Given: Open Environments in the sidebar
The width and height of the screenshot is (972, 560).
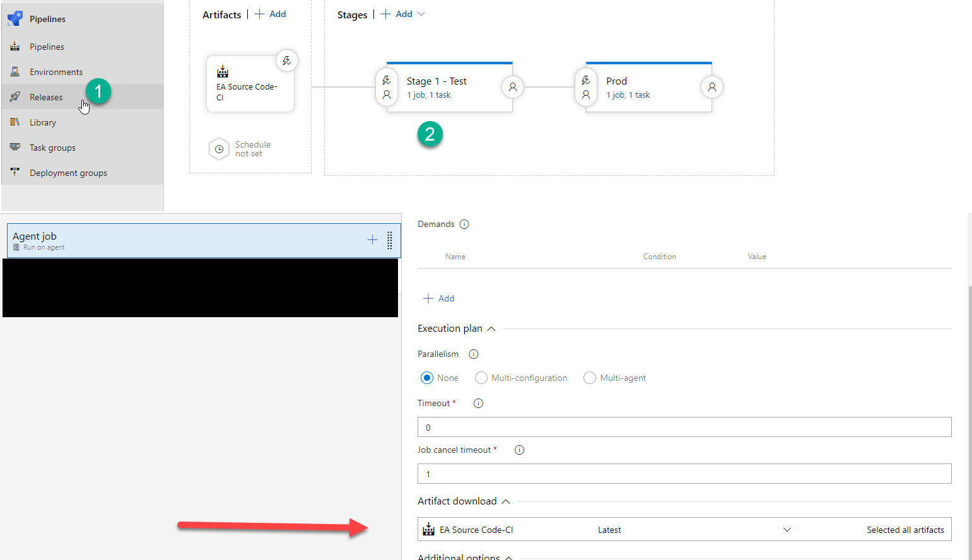Looking at the screenshot, I should tap(56, 72).
